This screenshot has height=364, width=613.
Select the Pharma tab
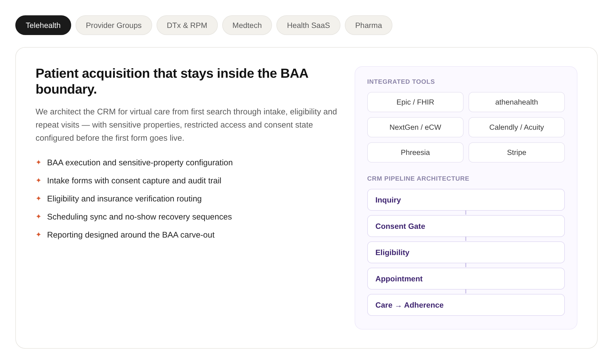point(369,25)
